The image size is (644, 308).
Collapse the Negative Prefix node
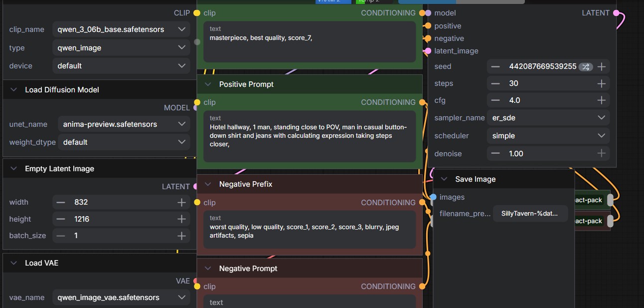[208, 184]
